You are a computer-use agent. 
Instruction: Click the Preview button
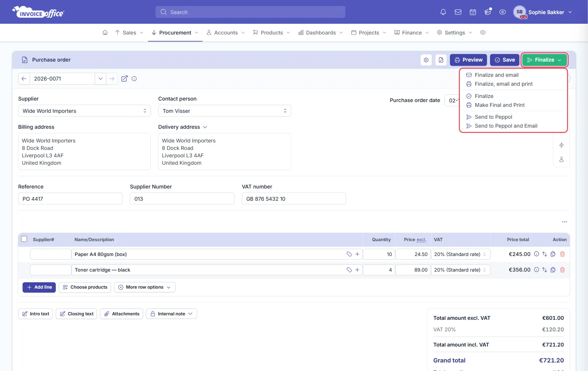pyautogui.click(x=468, y=60)
